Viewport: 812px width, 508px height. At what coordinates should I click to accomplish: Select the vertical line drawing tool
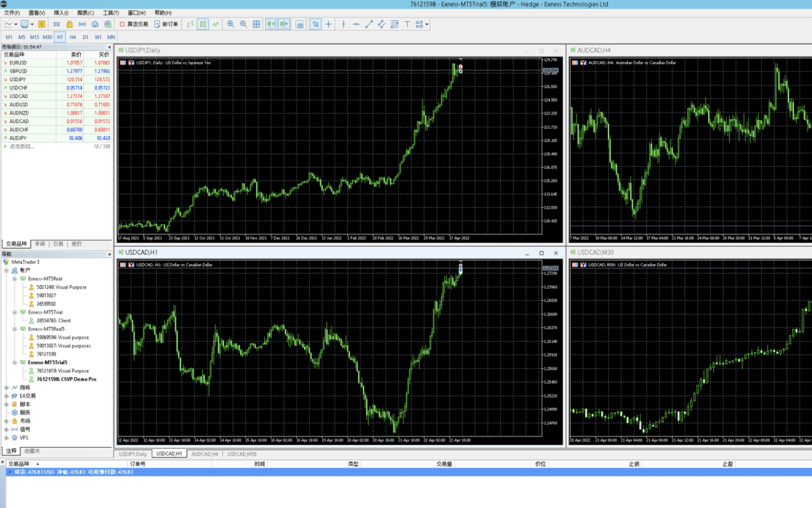coord(343,24)
